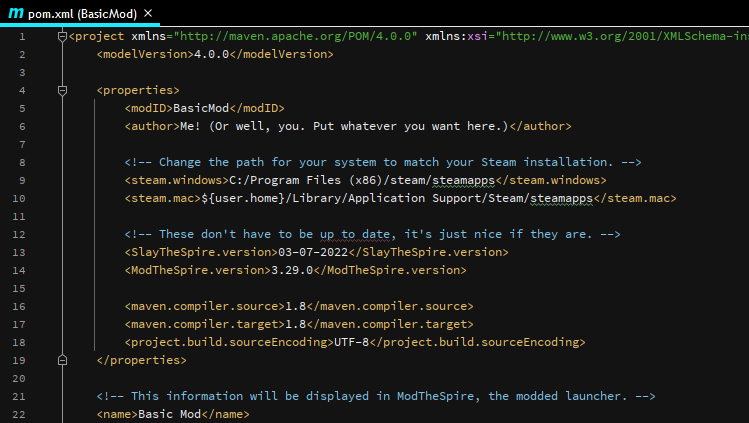
Task: Click the ModTheSpire.version value 3.29.0
Action: tap(292, 270)
